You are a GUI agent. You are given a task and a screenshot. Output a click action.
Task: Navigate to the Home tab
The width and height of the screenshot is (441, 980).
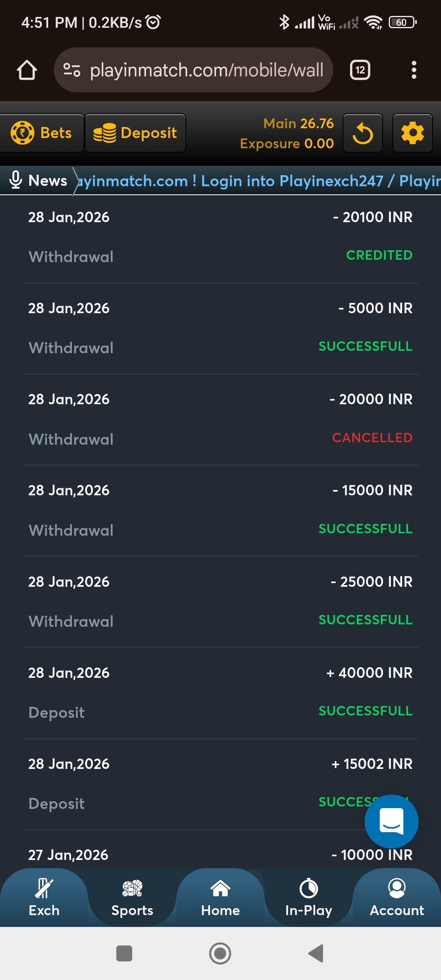[x=220, y=898]
